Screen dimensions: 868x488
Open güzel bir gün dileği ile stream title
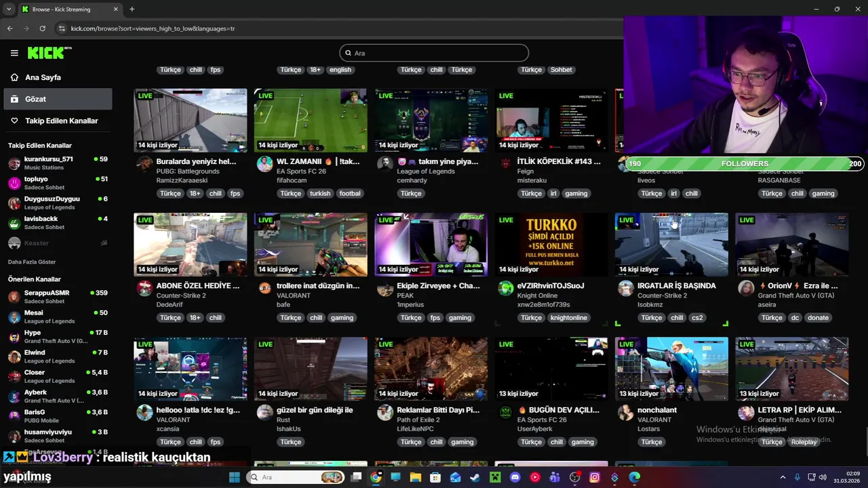coord(315,410)
